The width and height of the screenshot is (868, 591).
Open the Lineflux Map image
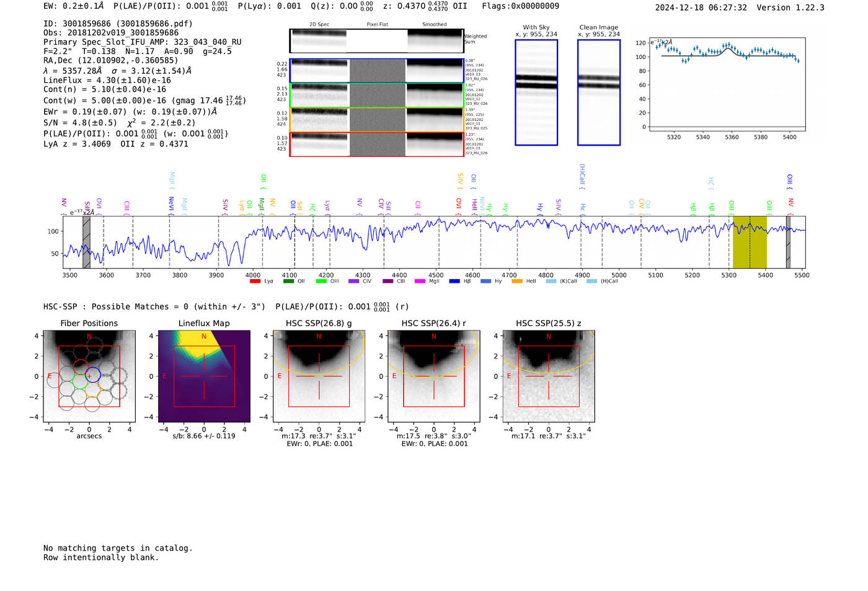[204, 376]
